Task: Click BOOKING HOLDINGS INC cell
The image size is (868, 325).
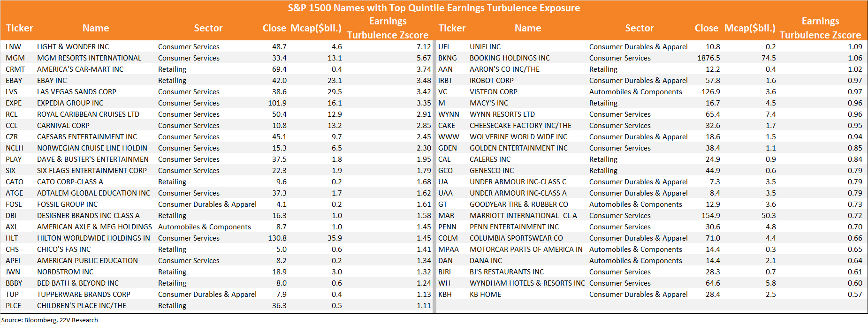Action: (510, 58)
